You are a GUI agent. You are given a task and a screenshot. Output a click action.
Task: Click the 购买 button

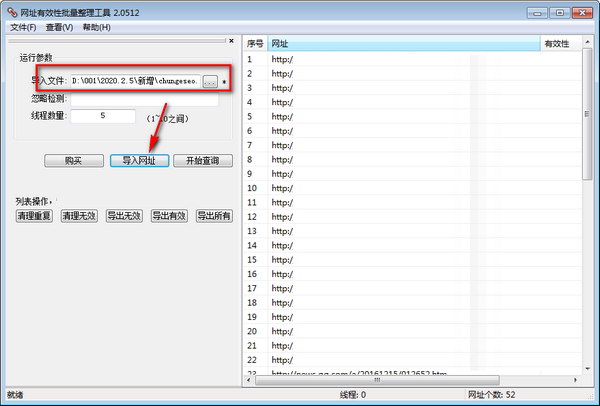tap(73, 160)
